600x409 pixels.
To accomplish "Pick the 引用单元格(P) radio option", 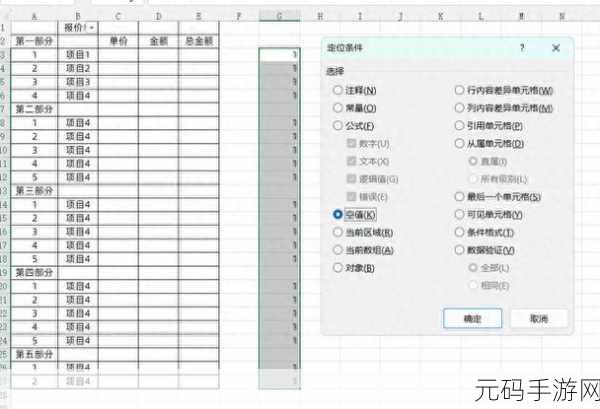I will pyautogui.click(x=489, y=125).
